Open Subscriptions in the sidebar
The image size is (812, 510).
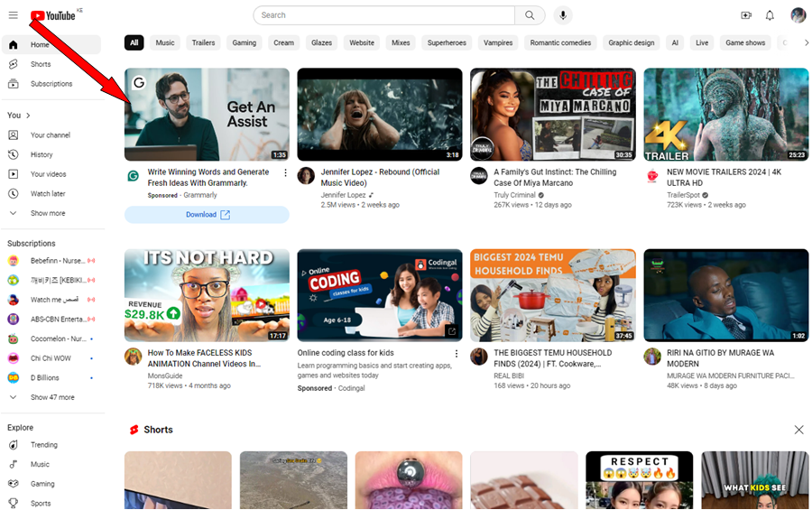click(51, 84)
